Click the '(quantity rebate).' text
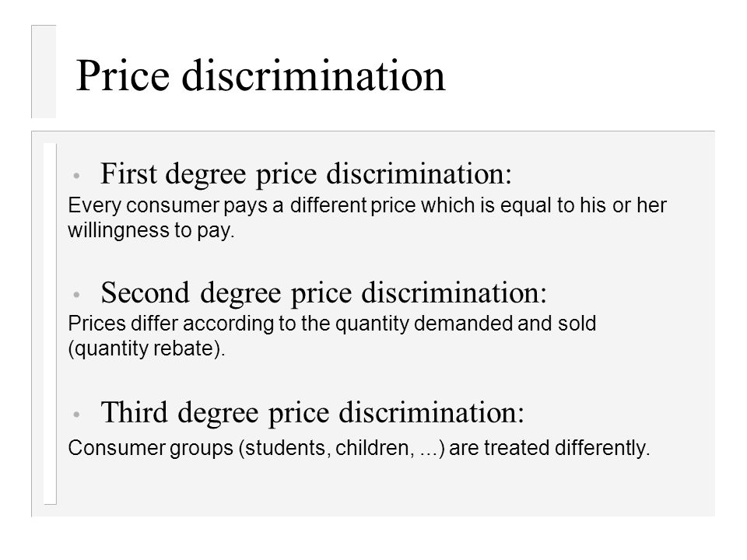 pyautogui.click(x=147, y=348)
